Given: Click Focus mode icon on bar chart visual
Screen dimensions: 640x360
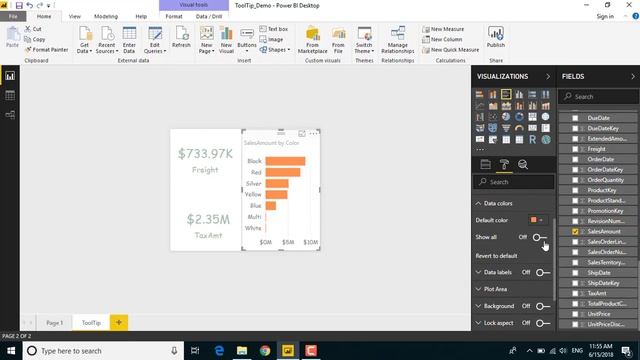Looking at the screenshot, I should (302, 133).
